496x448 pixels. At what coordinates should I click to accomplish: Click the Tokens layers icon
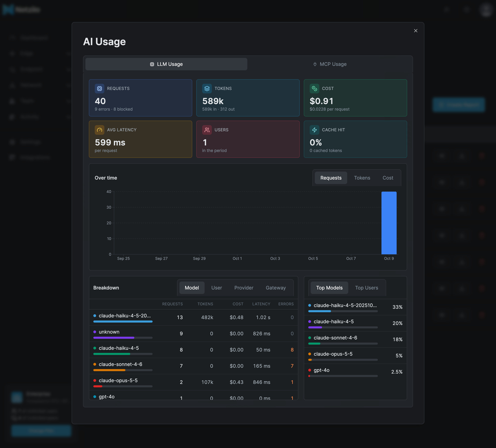207,89
